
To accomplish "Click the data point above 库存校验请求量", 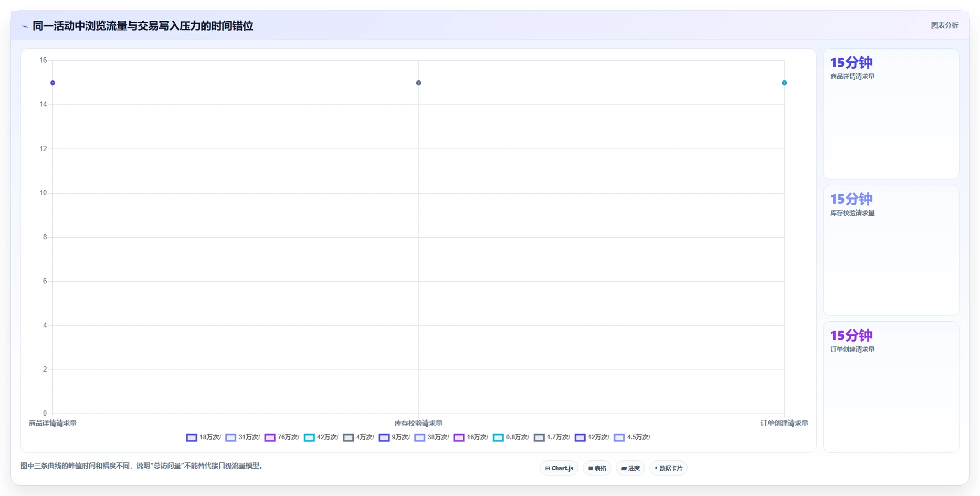I will [418, 83].
